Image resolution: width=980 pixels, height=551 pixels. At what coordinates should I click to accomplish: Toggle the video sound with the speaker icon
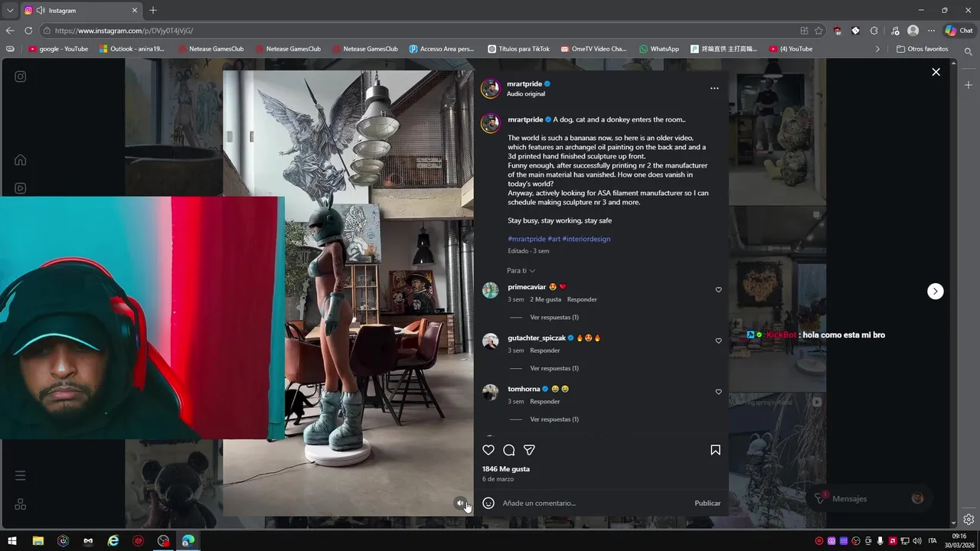460,503
